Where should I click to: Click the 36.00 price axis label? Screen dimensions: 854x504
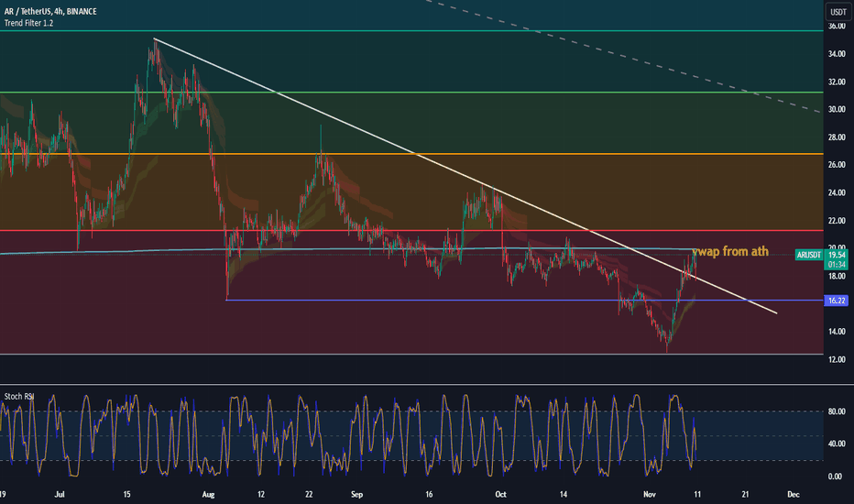pyautogui.click(x=837, y=26)
